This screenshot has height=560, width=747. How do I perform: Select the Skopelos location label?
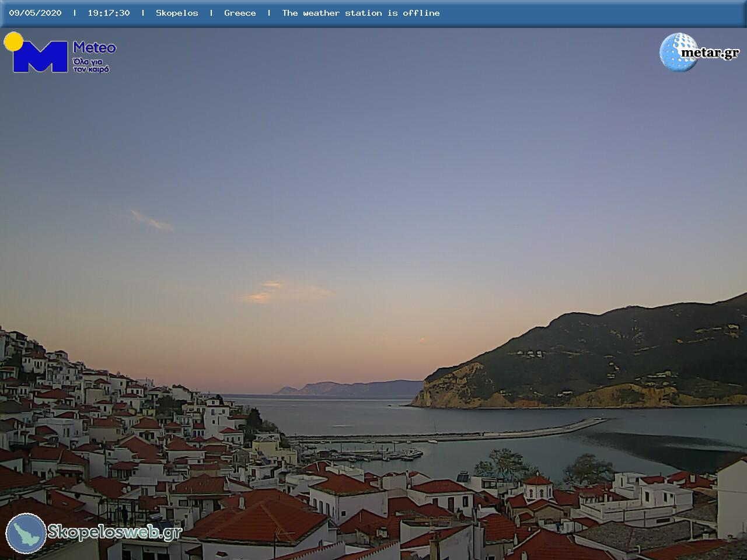(x=177, y=13)
